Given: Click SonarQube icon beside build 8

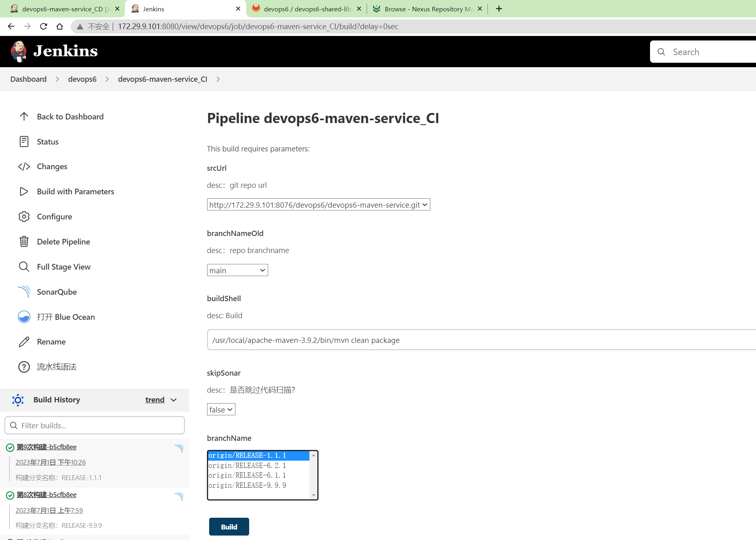Looking at the screenshot, I should [x=179, y=496].
